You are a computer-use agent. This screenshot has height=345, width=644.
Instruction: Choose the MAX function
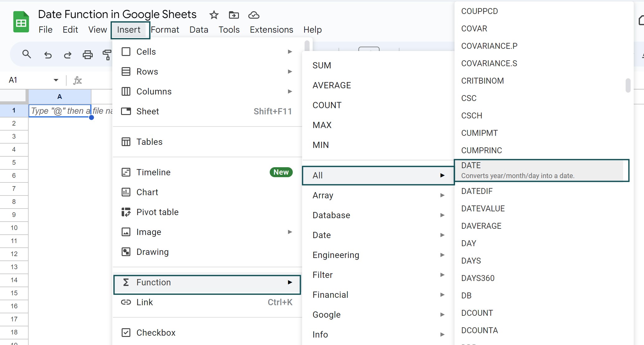[378, 125]
